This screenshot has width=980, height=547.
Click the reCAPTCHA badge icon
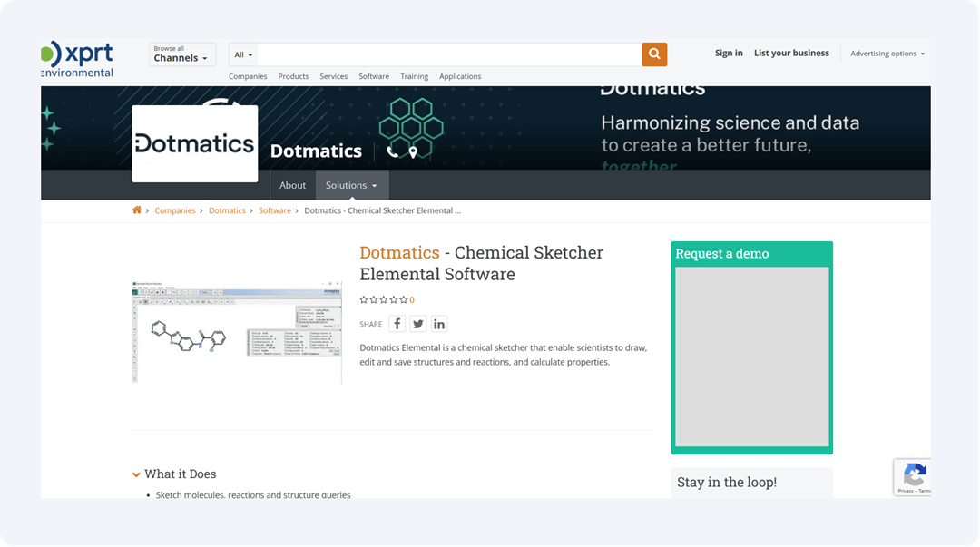tap(914, 474)
